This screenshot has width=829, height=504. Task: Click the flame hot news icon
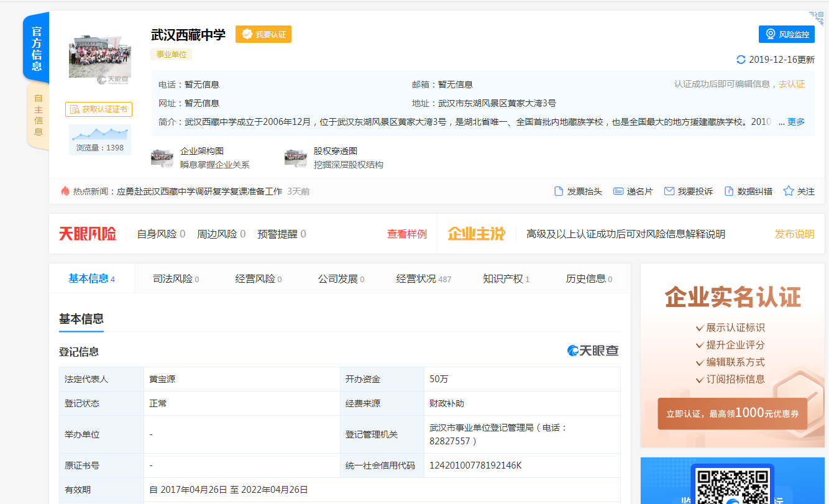click(65, 191)
